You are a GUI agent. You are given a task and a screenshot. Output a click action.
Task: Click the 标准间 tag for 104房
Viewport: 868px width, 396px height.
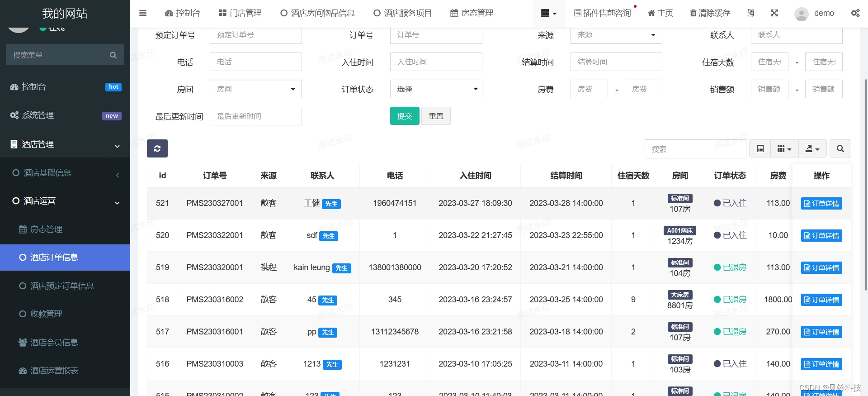coord(680,263)
